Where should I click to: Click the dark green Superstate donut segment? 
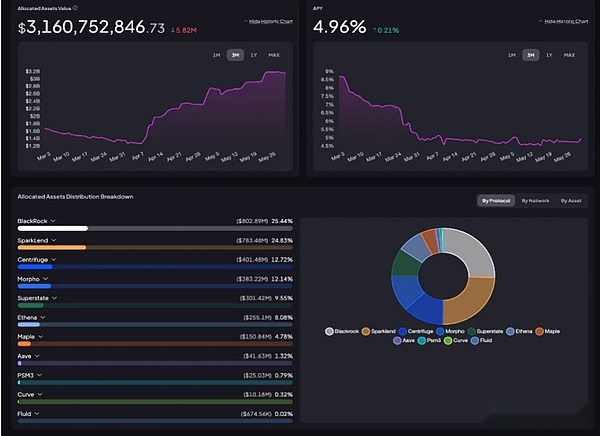(x=406, y=264)
